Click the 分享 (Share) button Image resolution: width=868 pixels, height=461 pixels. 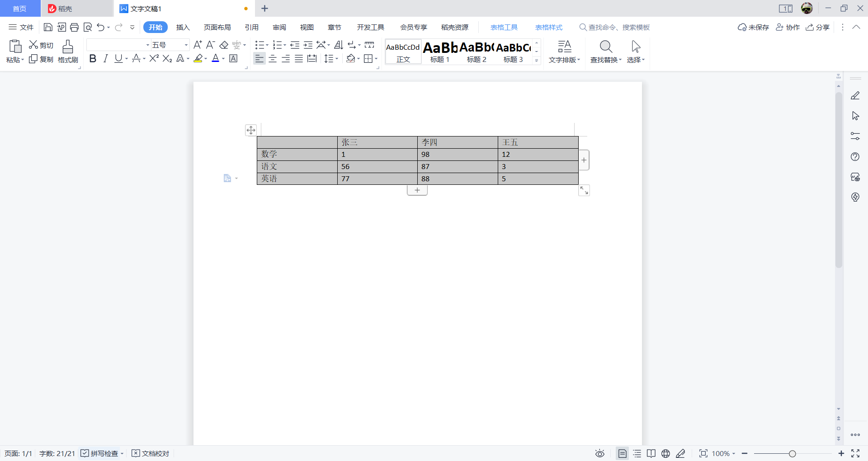click(818, 28)
